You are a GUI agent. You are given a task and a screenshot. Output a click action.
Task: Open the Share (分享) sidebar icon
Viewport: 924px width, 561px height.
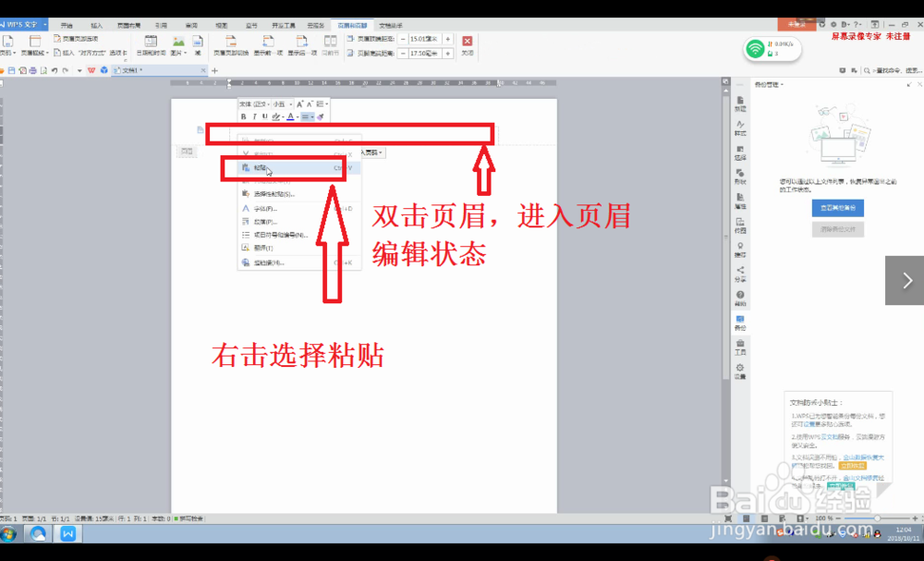point(740,274)
